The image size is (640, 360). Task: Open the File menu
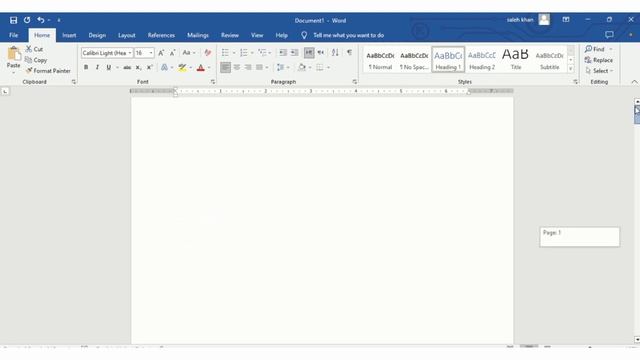pos(13,35)
